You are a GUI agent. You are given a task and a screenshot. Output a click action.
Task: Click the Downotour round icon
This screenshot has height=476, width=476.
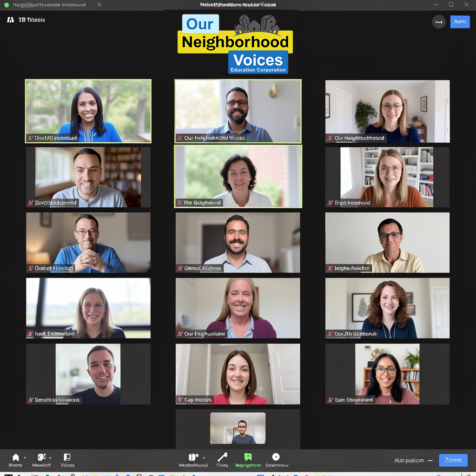click(276, 457)
